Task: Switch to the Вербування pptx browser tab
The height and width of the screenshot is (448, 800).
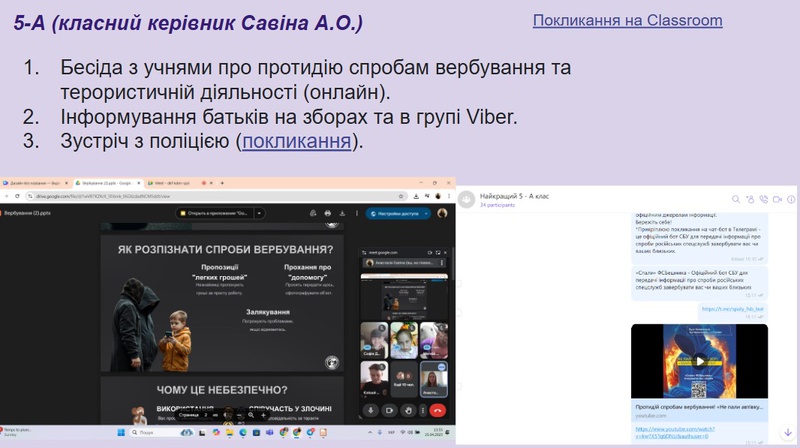Action: [108, 183]
